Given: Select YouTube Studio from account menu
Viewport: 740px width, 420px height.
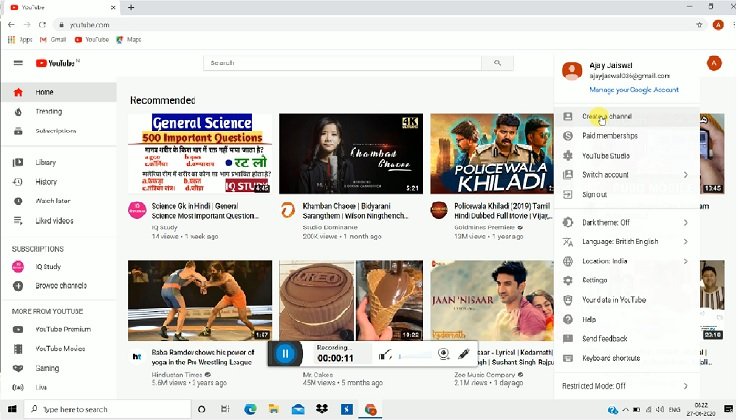Looking at the screenshot, I should pos(606,156).
